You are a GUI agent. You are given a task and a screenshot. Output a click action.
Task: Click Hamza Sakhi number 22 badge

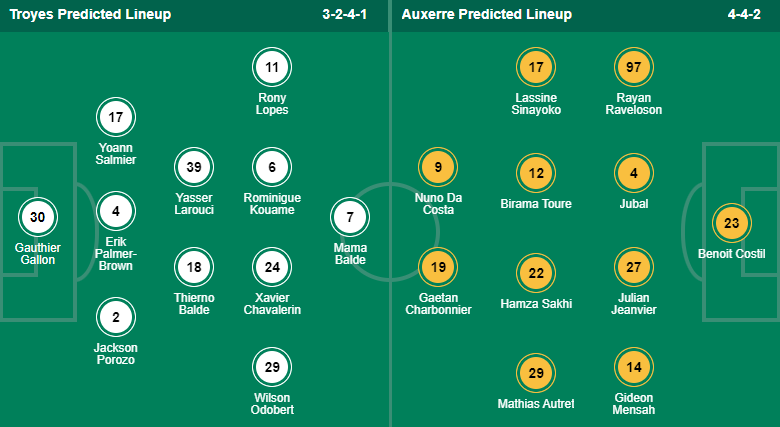536,273
